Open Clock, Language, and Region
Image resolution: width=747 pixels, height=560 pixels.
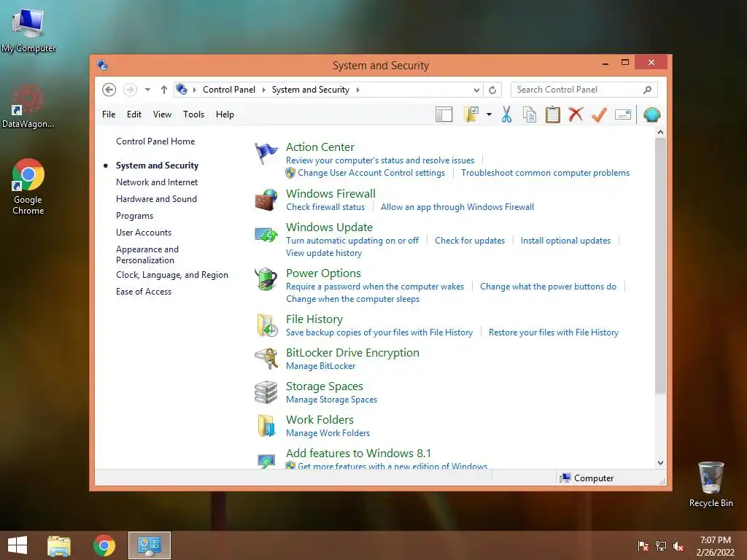(172, 275)
